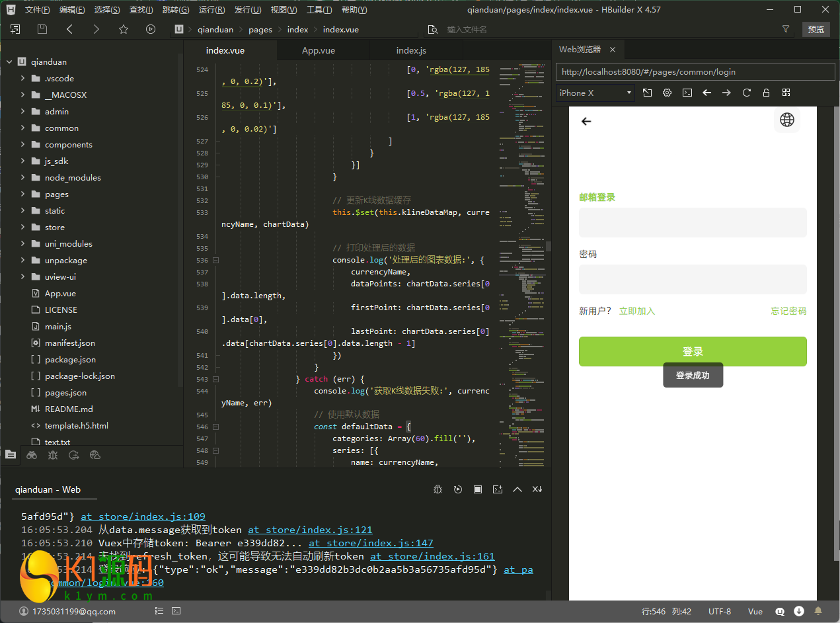Click the debug bug icon in console toolbar
This screenshot has height=623, width=840.
click(x=438, y=489)
